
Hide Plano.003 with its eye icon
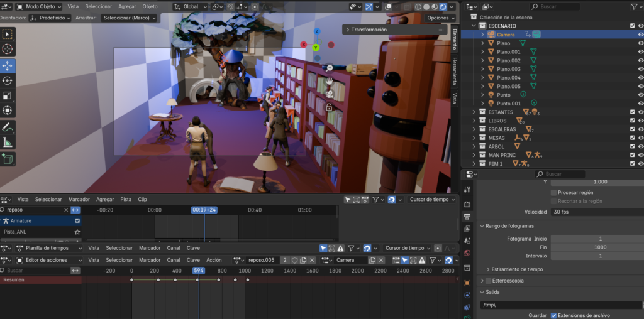pyautogui.click(x=640, y=69)
